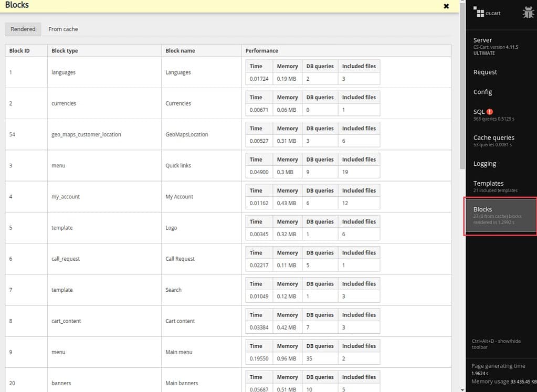
Task: Click the Page generating time value
Action: click(x=480, y=374)
